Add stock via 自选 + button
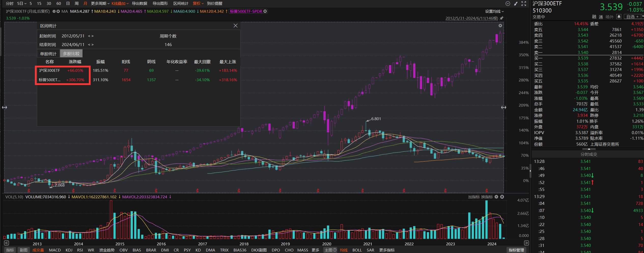The height and width of the screenshot is (253, 644). [x=632, y=17]
